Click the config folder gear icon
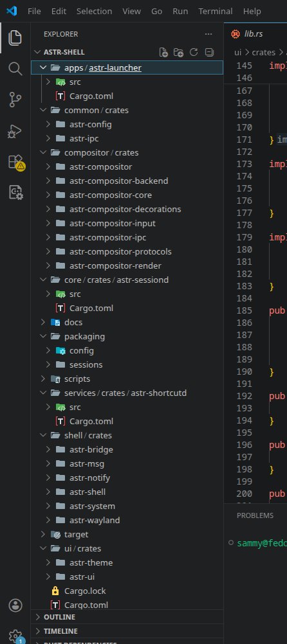The image size is (287, 644). pos(60,351)
